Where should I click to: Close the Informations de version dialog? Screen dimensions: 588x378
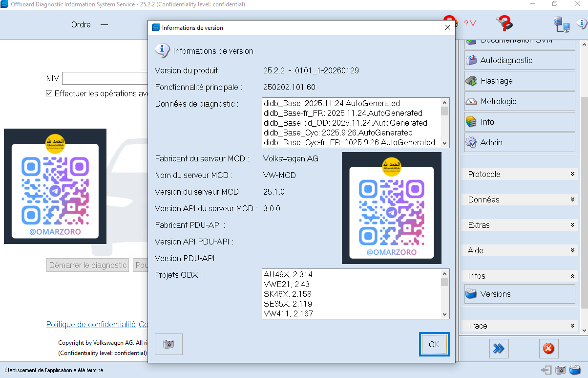point(448,28)
